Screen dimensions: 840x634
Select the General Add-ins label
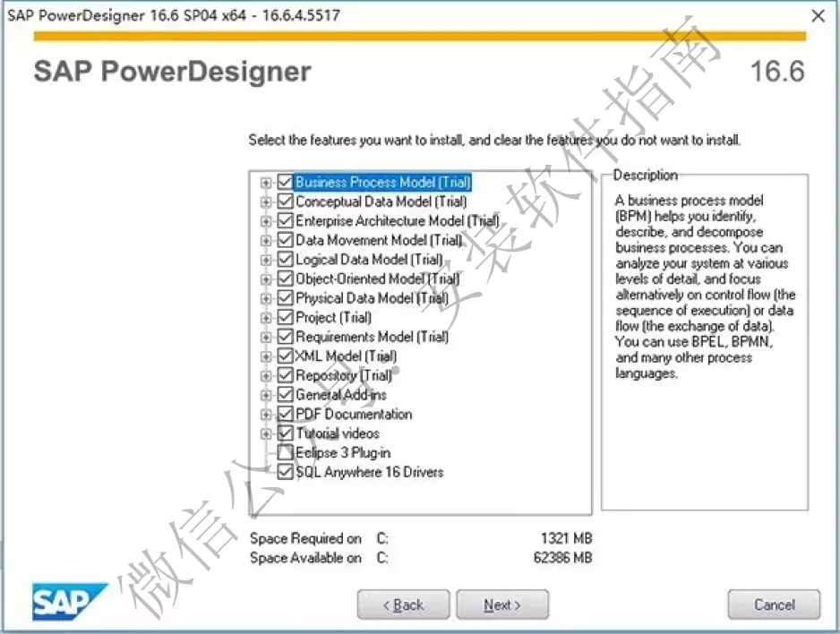tap(340, 395)
